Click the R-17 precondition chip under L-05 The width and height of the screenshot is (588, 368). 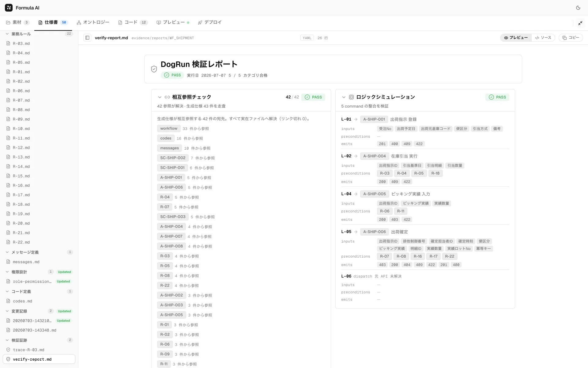coord(433,256)
